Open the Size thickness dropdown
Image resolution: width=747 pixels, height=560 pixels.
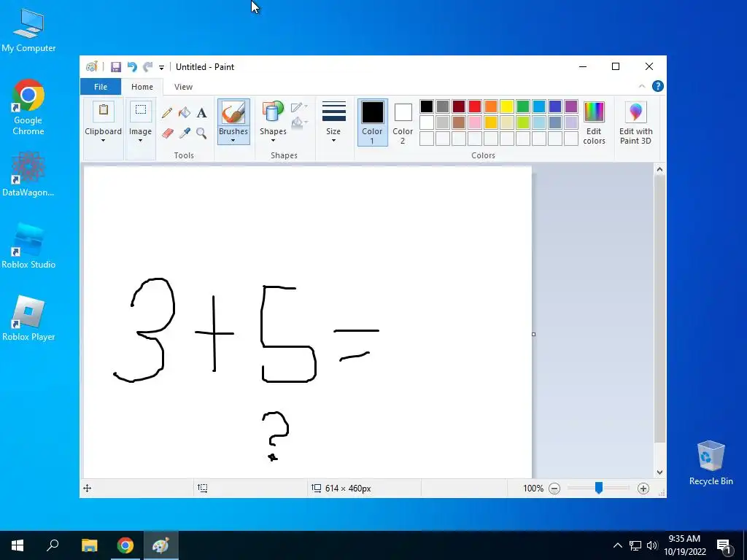click(333, 122)
